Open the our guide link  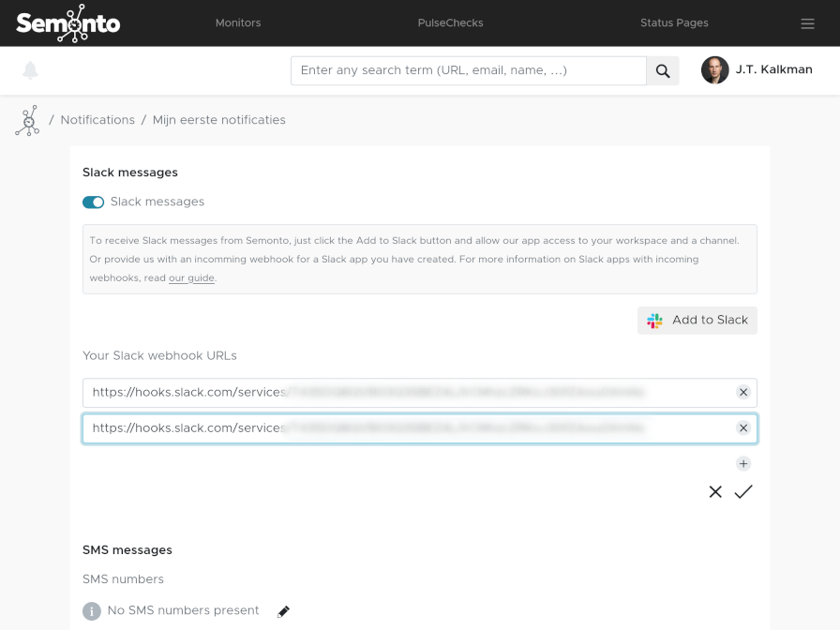pos(191,277)
